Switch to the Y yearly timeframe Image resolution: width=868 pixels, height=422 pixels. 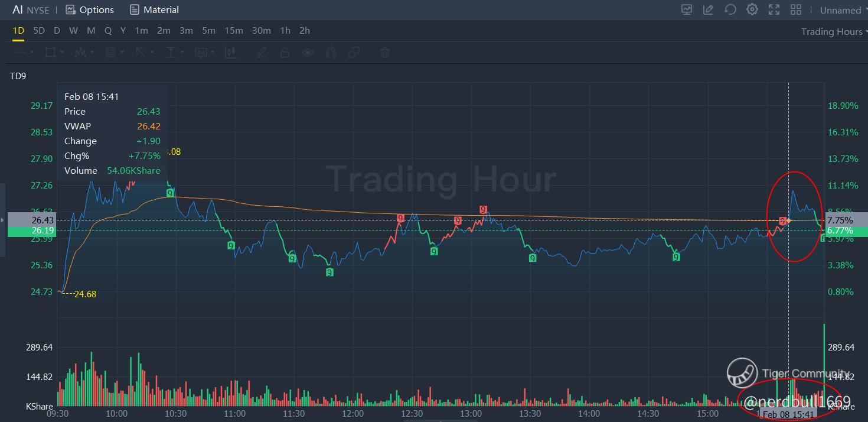pyautogui.click(x=123, y=31)
